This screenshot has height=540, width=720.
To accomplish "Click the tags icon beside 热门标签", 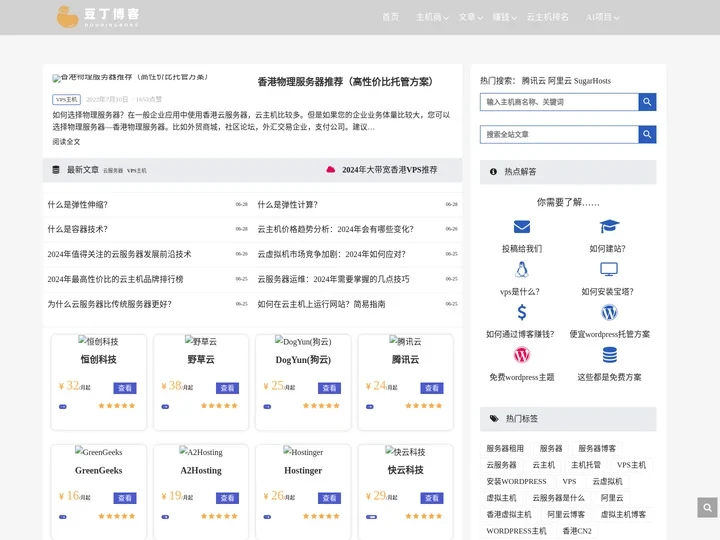I will pyautogui.click(x=494, y=418).
